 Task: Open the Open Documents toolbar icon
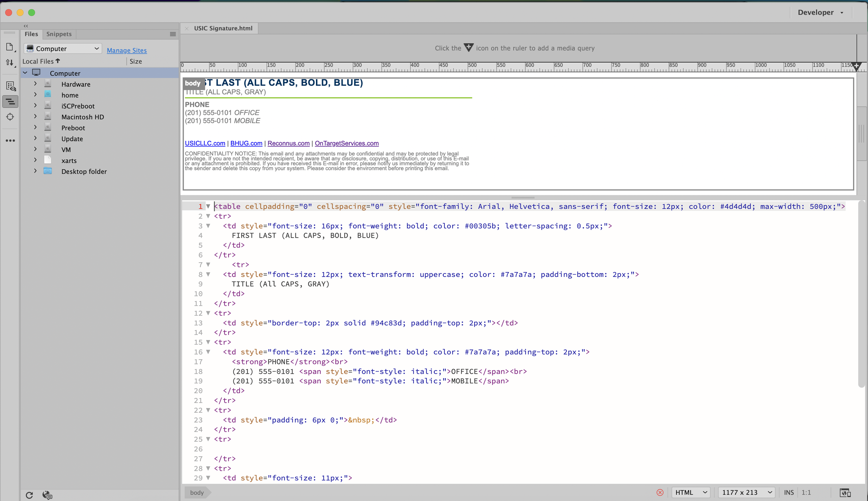(10, 47)
